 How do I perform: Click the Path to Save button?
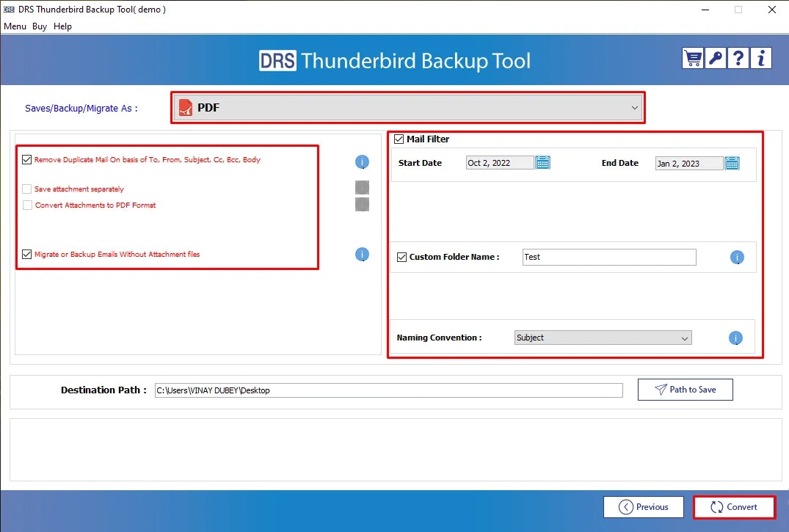(x=685, y=390)
